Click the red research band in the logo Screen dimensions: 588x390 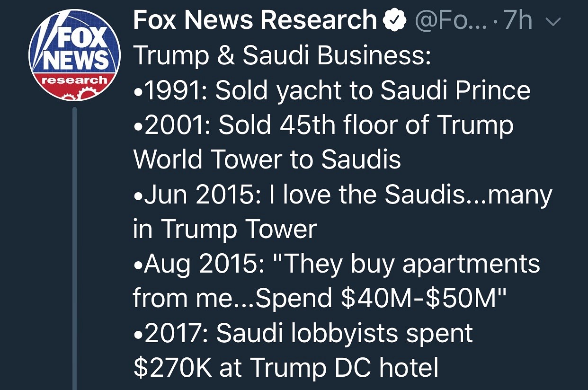click(75, 80)
